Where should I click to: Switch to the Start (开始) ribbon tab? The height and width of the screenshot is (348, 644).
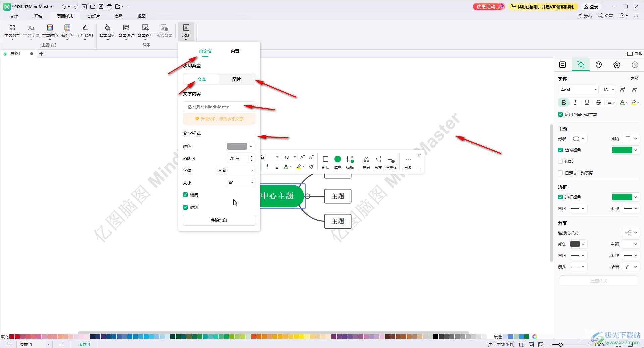[38, 16]
